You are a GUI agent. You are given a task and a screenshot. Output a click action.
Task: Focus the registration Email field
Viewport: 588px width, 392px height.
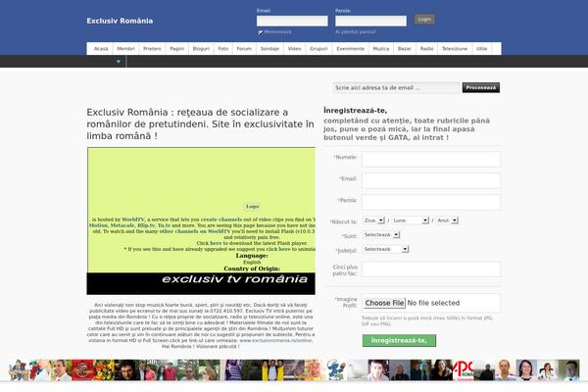(x=431, y=180)
